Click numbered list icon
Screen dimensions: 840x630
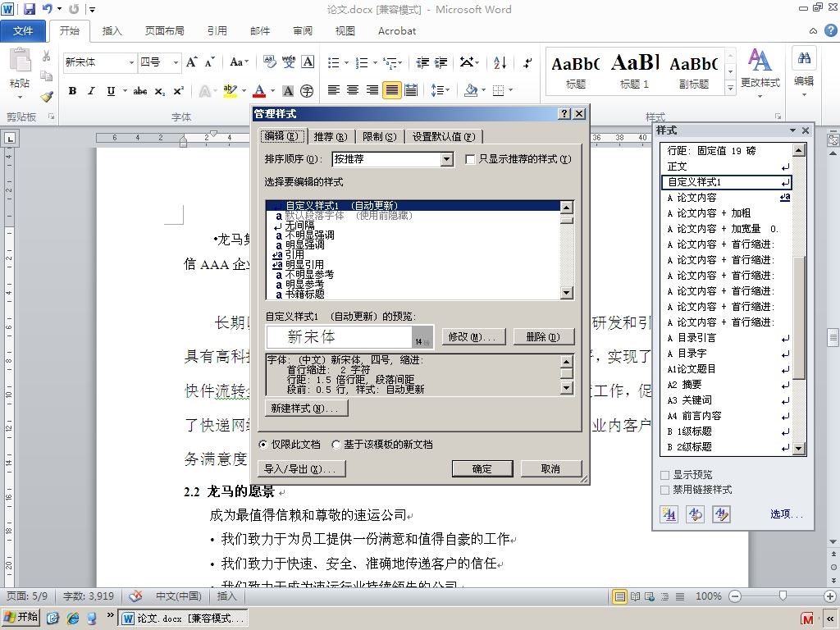pyautogui.click(x=362, y=62)
